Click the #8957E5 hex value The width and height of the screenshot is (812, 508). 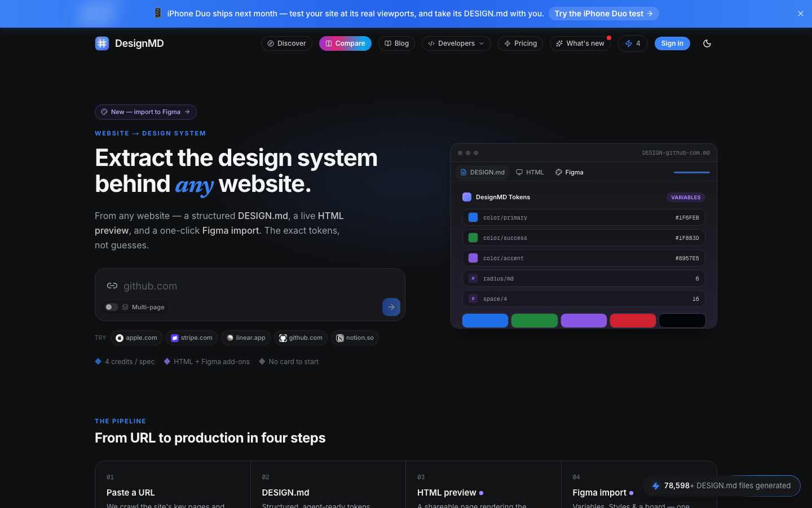687,259
